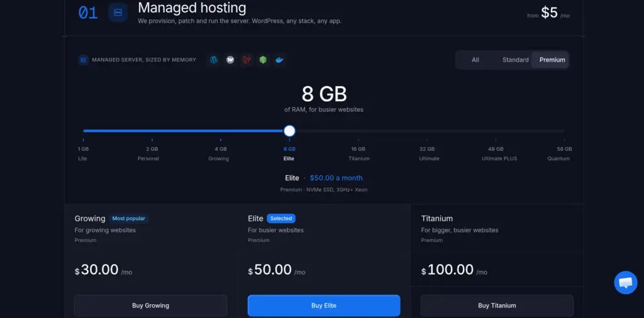The image size is (644, 318).
Task: Pick the 58 GB Quantum mark
Action: tap(559, 153)
